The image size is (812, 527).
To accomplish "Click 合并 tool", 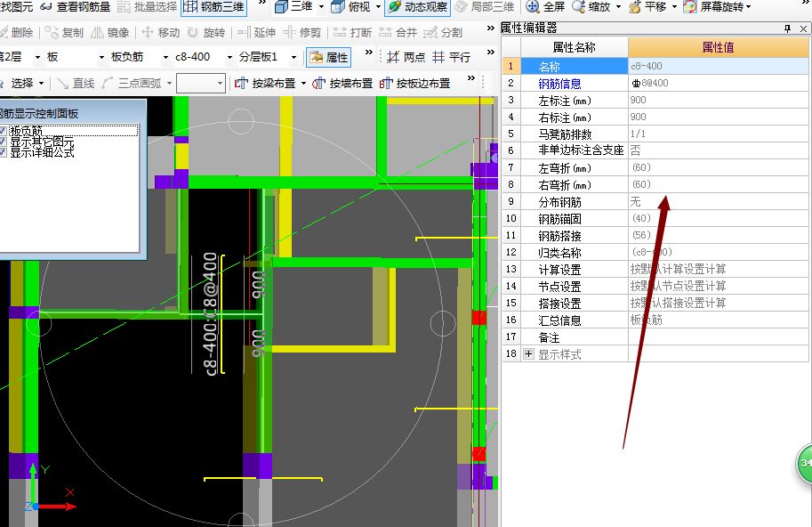I will [398, 33].
